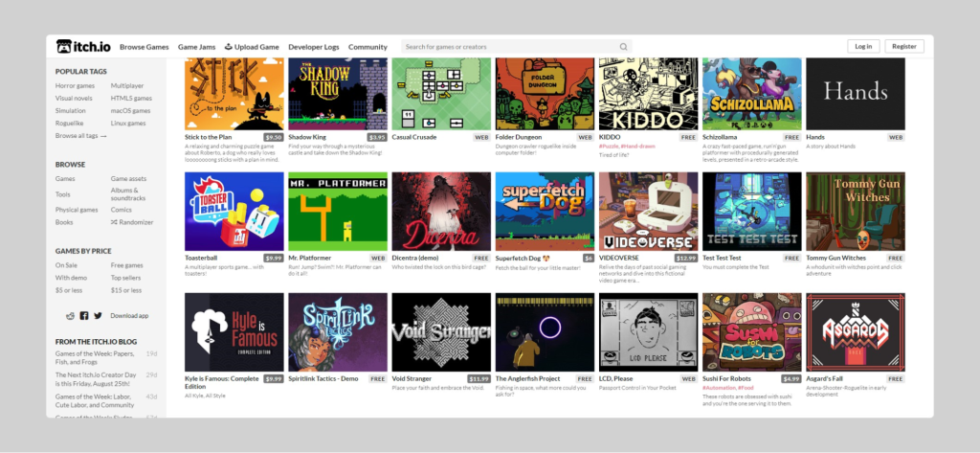Open the Twitter social icon
The width and height of the screenshot is (980, 453).
[98, 316]
